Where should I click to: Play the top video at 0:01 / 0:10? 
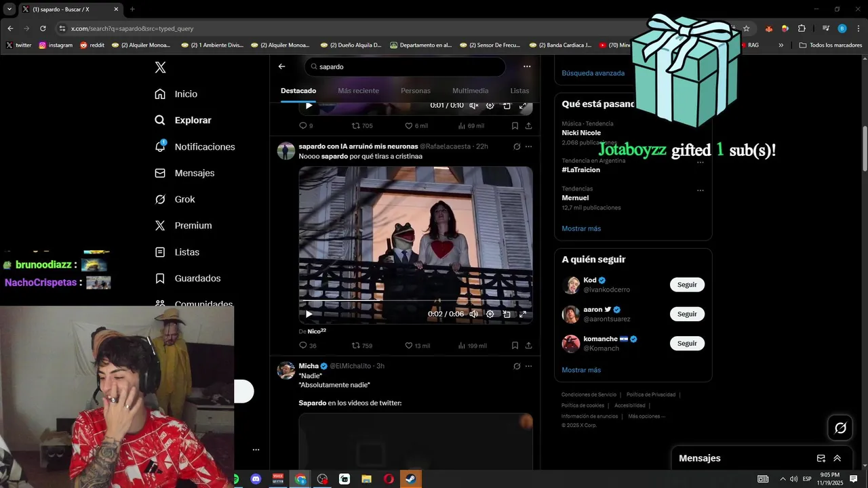(309, 106)
